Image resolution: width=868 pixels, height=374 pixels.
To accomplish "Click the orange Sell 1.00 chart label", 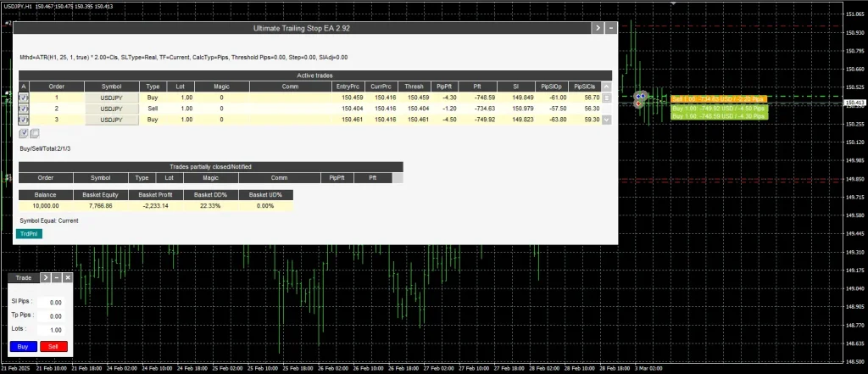I will tap(717, 99).
